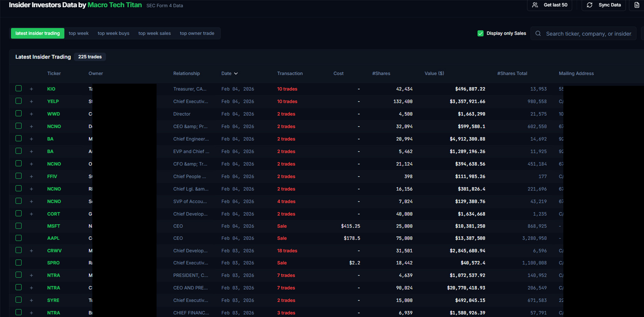Check the CRWV row checkbox
Screen dimensions: 644x317
18,250
